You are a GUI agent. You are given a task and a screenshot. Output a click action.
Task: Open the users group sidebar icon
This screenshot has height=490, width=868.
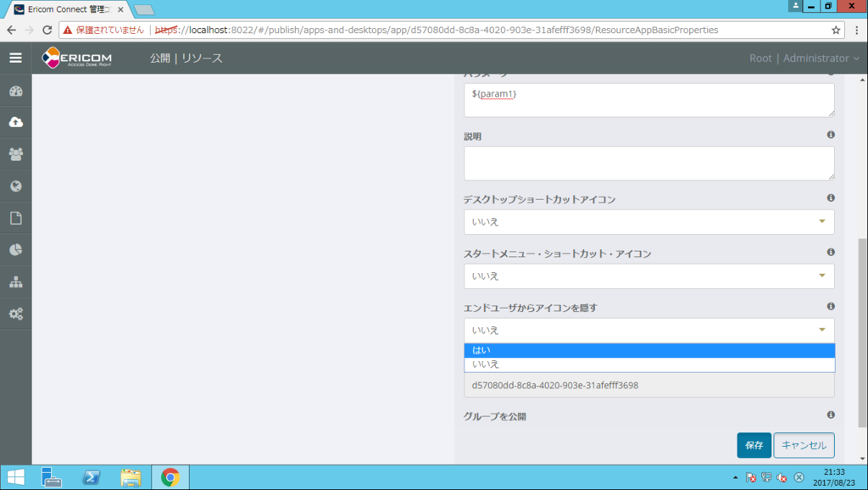click(x=15, y=154)
